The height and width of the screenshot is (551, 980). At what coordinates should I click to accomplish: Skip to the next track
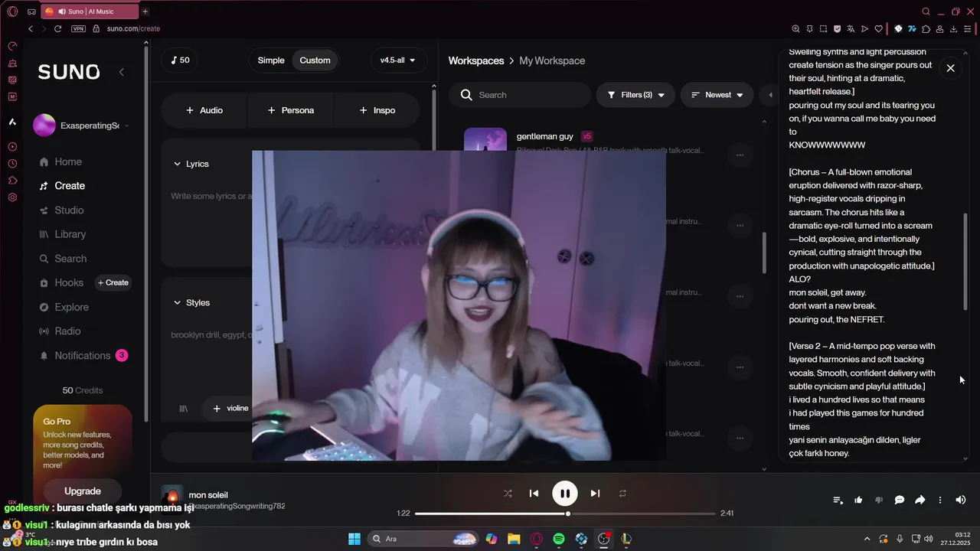point(595,494)
